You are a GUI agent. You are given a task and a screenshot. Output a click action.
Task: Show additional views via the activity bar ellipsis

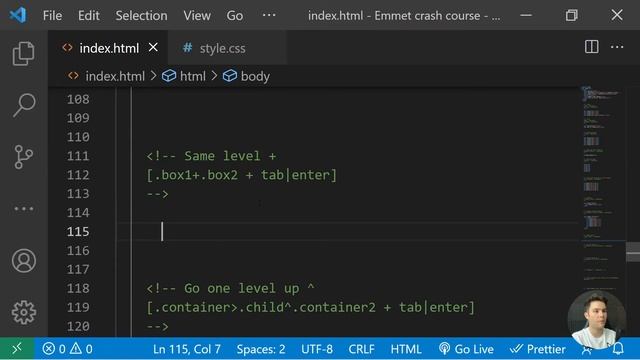[x=24, y=209]
